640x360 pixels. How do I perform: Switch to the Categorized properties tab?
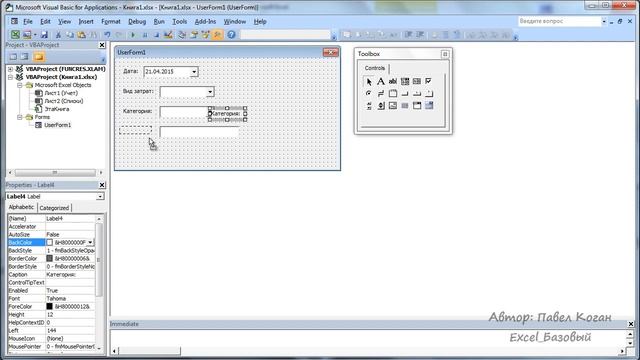54,208
